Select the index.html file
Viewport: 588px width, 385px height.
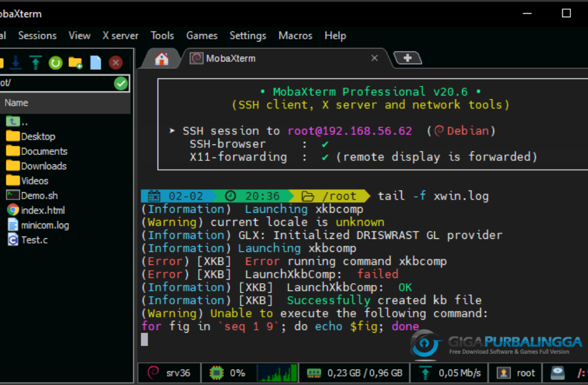(x=36, y=210)
